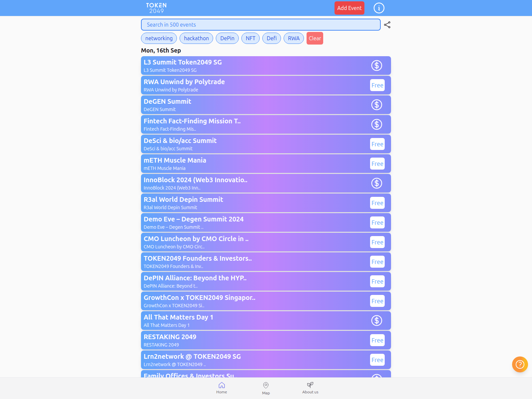
Task: Click dollar icon on DeGEN Summit row
Action: pos(377,105)
